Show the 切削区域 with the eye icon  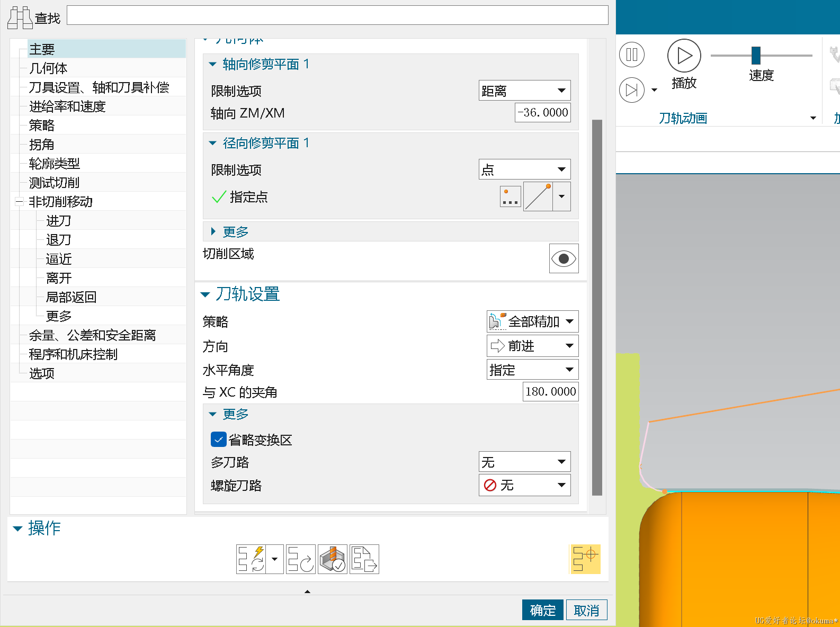(564, 258)
